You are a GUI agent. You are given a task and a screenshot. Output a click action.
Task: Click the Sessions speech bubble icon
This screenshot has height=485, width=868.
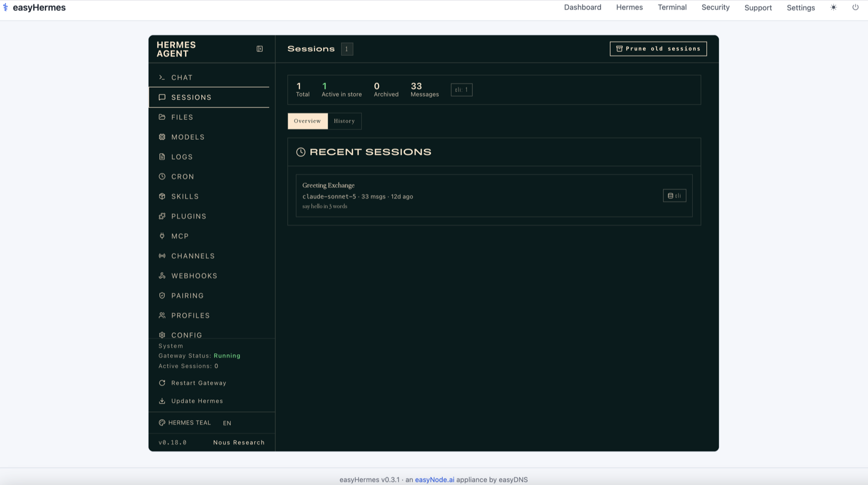click(x=162, y=98)
